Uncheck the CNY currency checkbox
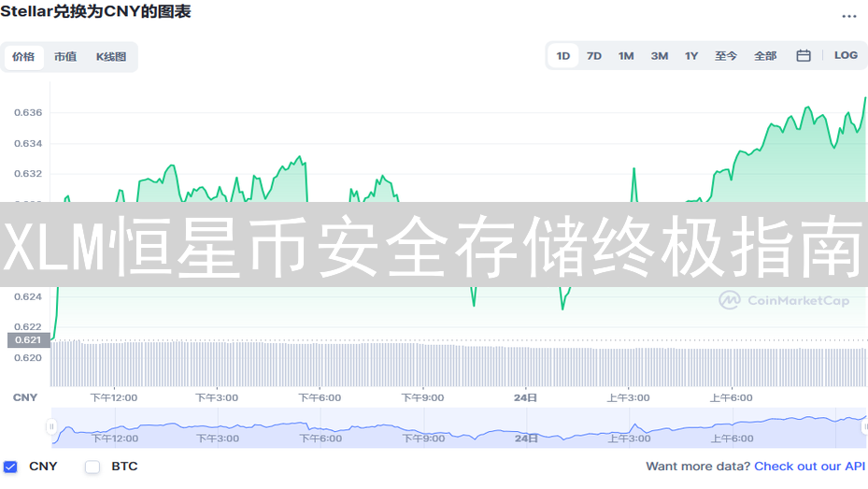Image resolution: width=868 pixels, height=489 pixels. (x=10, y=467)
